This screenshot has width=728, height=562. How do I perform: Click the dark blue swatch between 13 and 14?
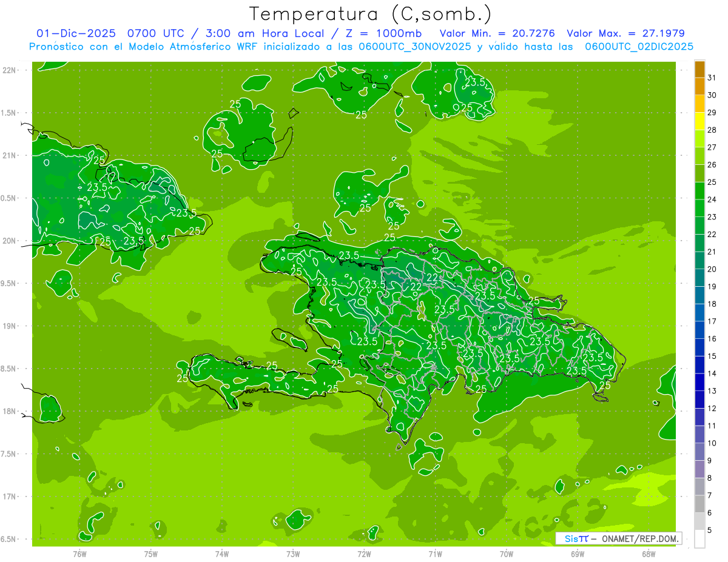click(699, 382)
